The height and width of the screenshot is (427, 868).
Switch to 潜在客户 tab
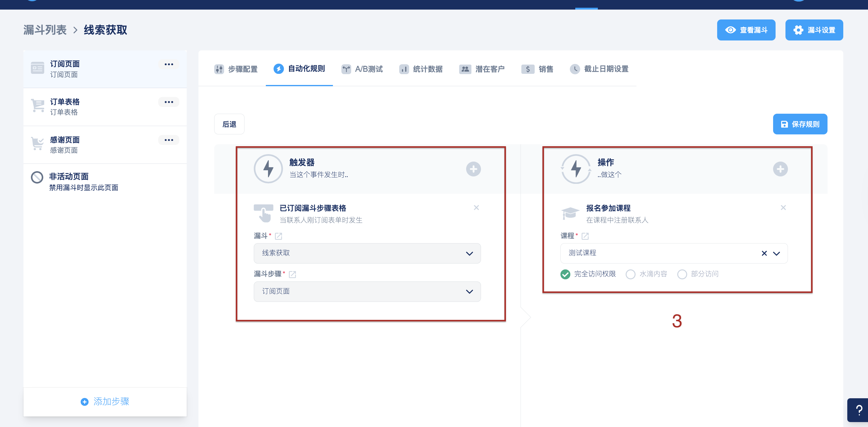tap(482, 69)
